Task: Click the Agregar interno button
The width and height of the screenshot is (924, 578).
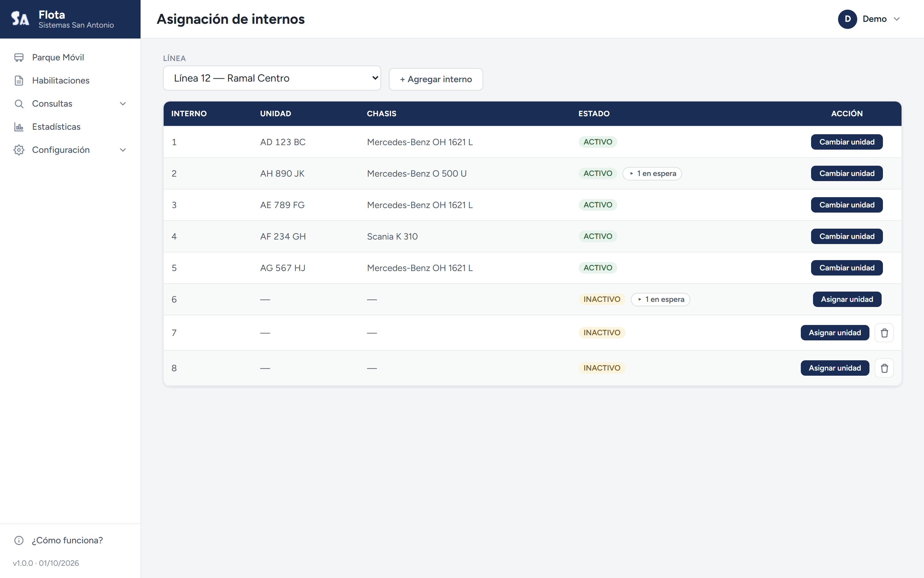Action: pyautogui.click(x=436, y=79)
